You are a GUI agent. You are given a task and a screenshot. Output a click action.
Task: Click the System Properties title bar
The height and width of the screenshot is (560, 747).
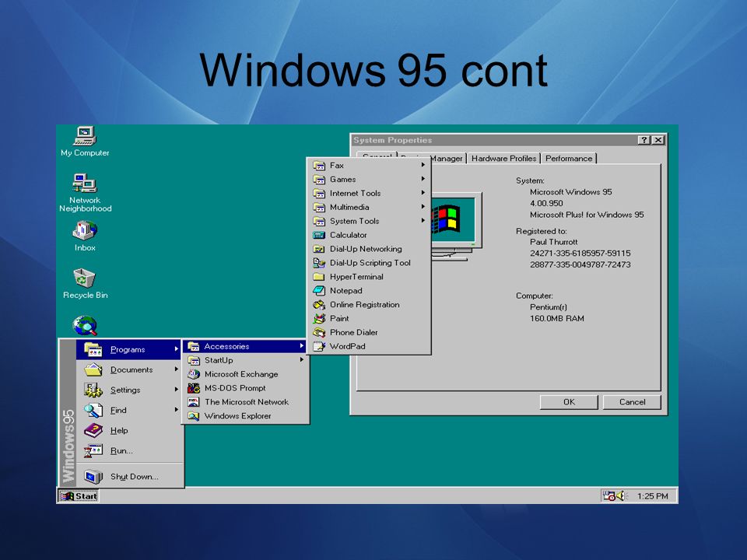pos(508,140)
